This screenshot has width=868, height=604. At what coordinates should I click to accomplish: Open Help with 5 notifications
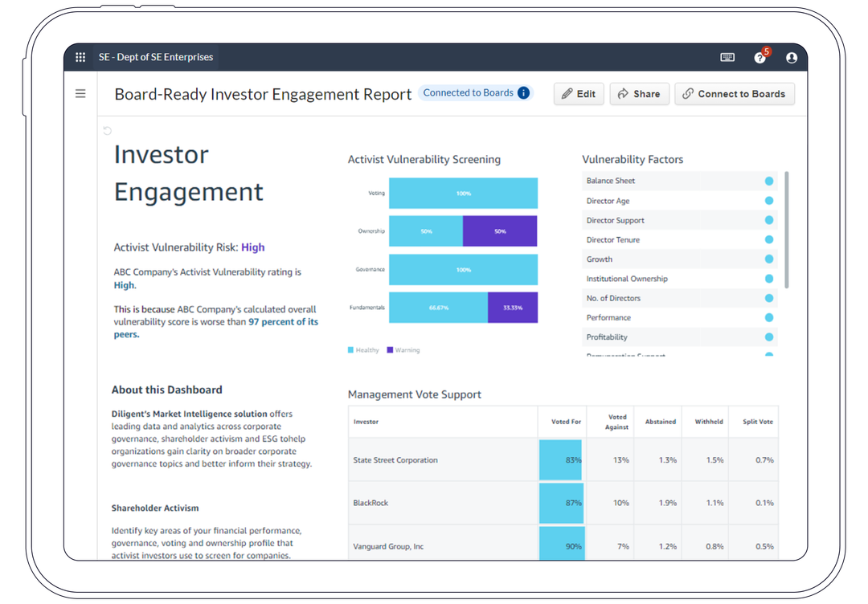[759, 58]
